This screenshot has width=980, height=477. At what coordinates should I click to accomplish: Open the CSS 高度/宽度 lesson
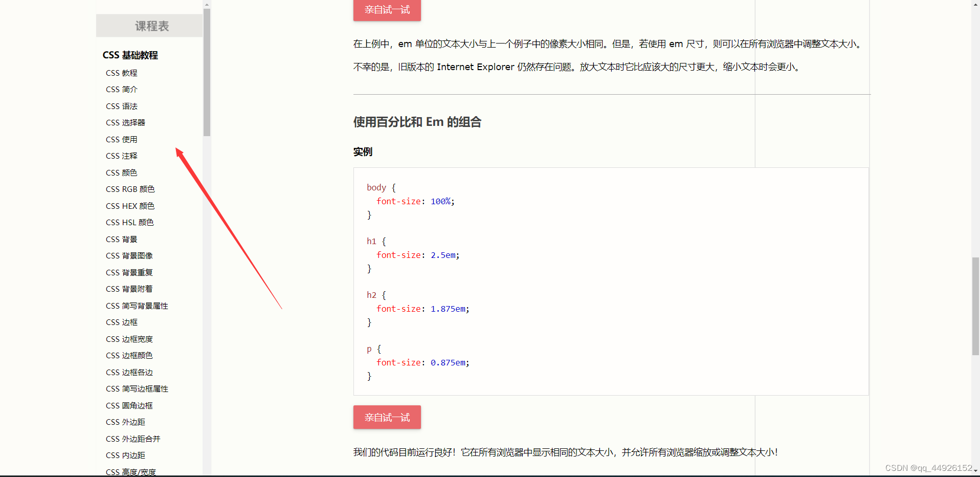pos(131,471)
